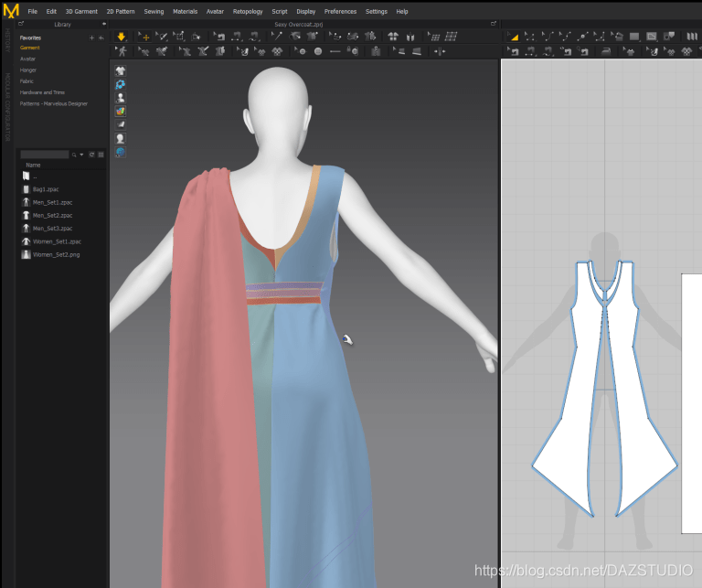Click the add favorite plus button
Viewport: 702px width, 588px height.
click(x=91, y=37)
